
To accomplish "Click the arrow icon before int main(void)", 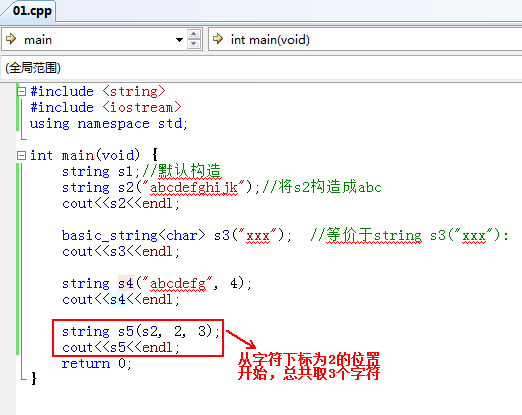I will click(x=218, y=39).
